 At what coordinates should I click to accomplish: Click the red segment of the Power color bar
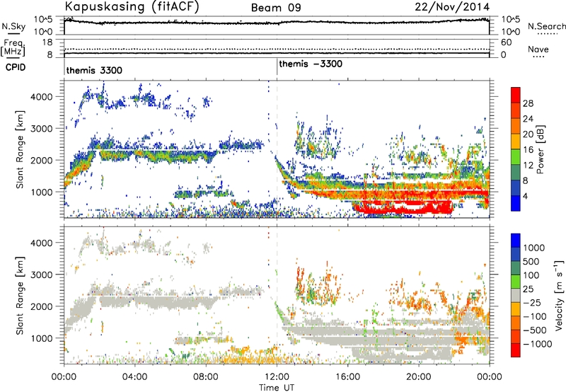(x=516, y=95)
